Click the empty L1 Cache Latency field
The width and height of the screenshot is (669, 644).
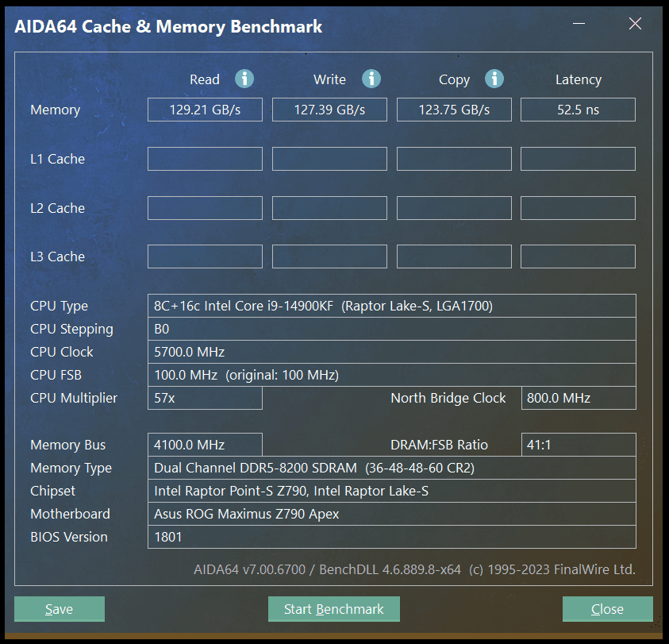click(578, 159)
